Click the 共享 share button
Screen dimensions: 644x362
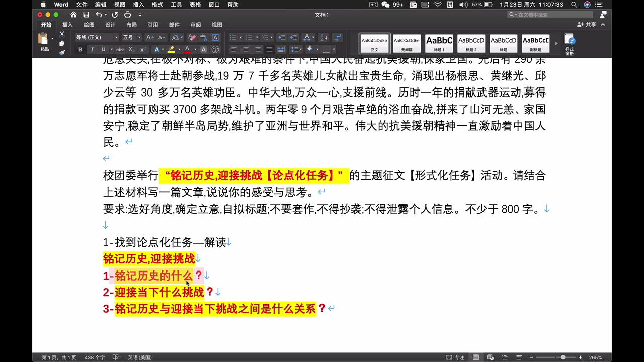587,25
